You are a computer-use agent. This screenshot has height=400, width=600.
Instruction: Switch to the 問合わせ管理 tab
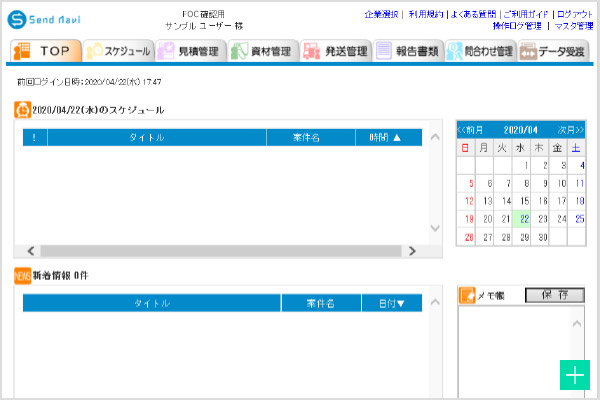pos(481,51)
